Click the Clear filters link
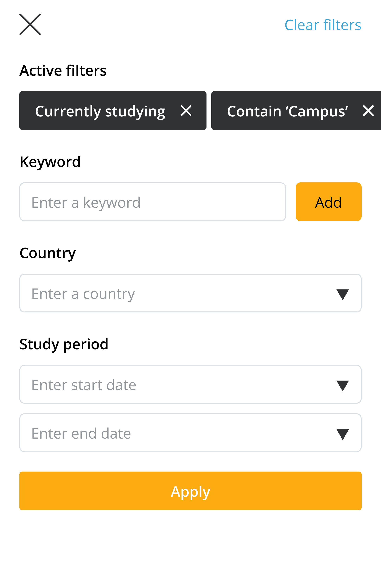The height and width of the screenshot is (588, 381). 323,25
